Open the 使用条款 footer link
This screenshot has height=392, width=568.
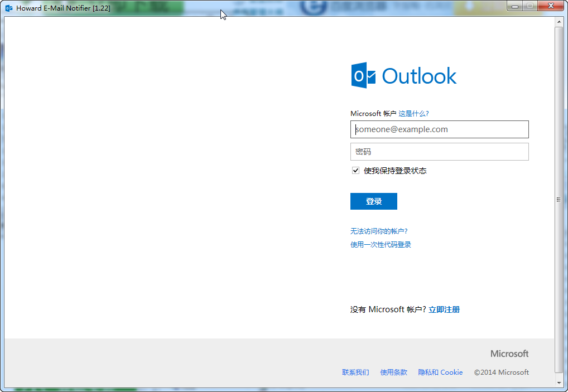[393, 372]
